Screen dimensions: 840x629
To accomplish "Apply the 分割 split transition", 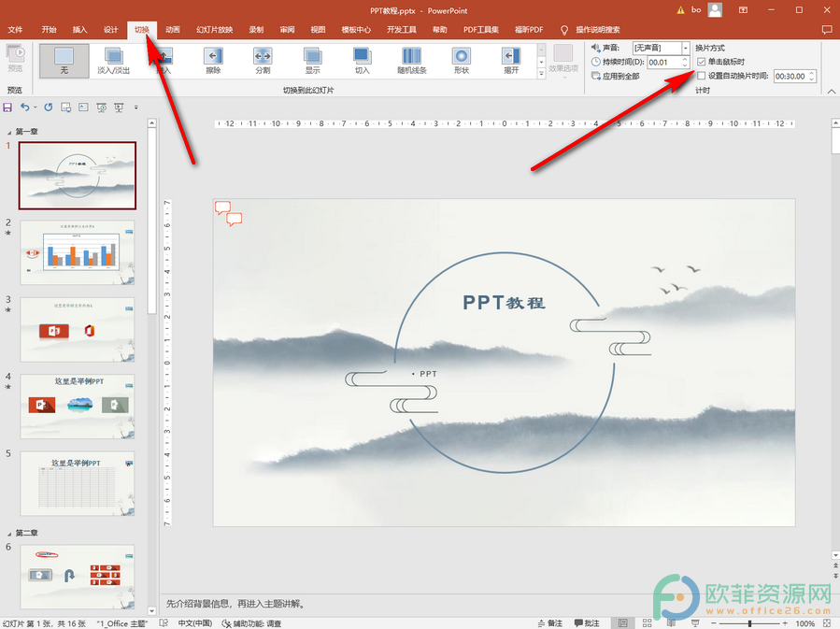I will (263, 61).
